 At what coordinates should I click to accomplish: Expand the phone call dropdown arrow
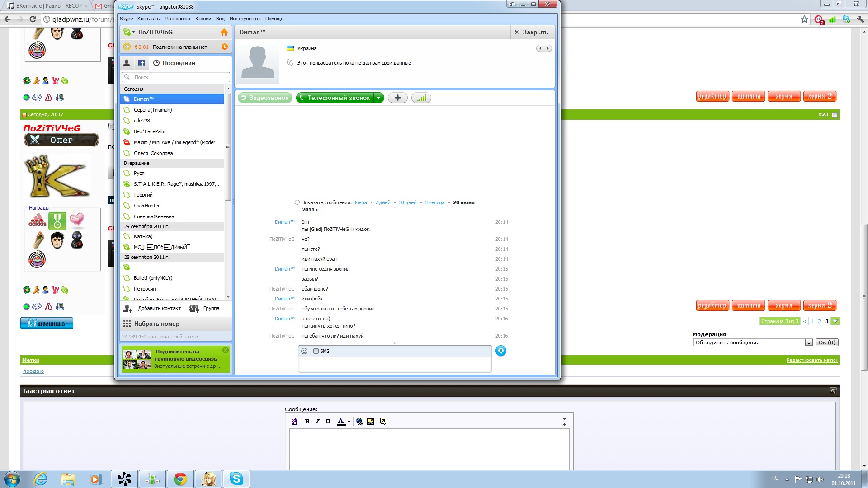coord(379,98)
